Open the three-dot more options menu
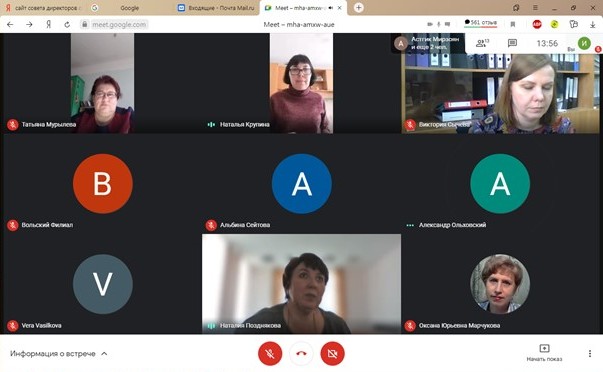 pos(590,353)
